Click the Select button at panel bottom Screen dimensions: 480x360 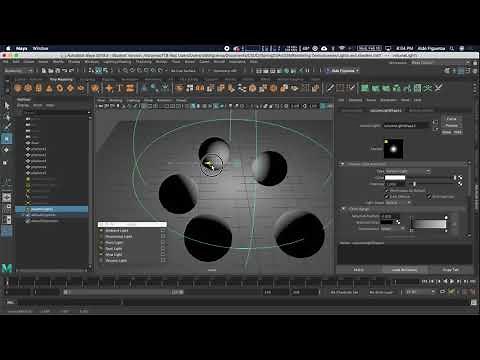point(359,270)
